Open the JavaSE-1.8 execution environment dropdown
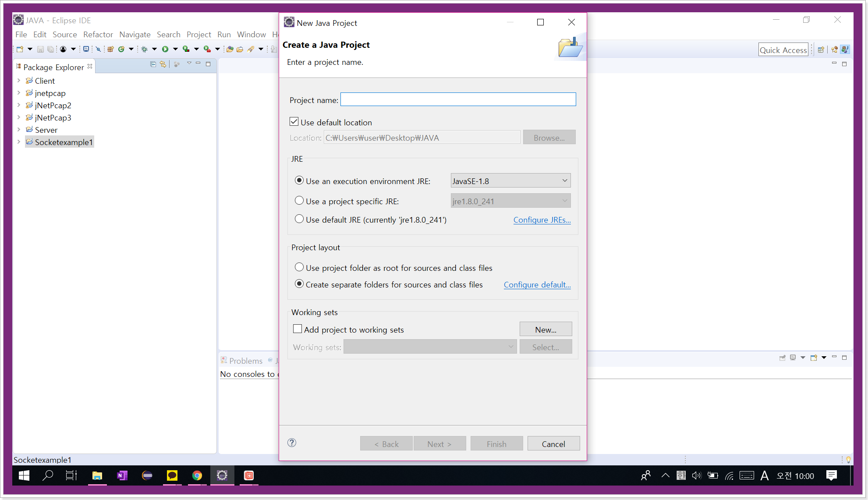Viewport: 868px width, 500px height. [x=510, y=181]
